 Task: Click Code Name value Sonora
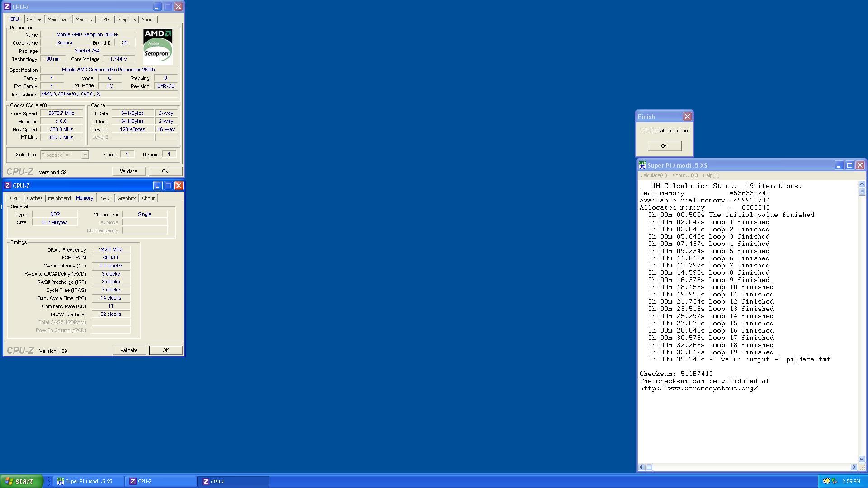pos(65,43)
